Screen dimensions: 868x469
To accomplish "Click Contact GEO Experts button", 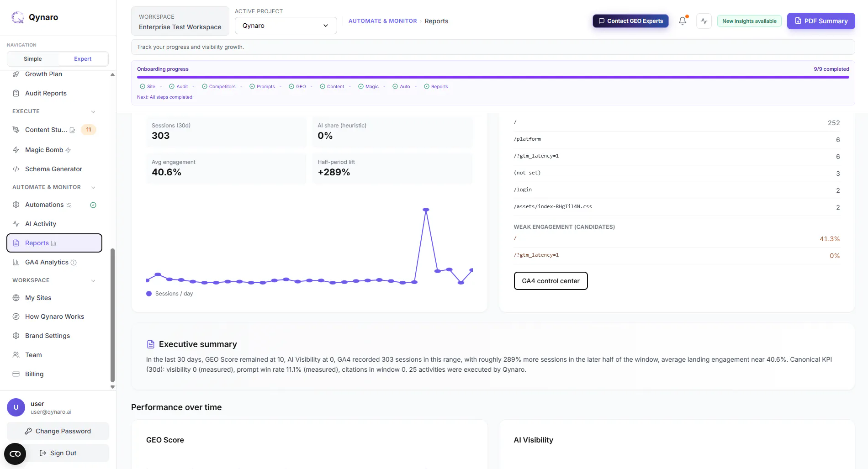I will [630, 21].
